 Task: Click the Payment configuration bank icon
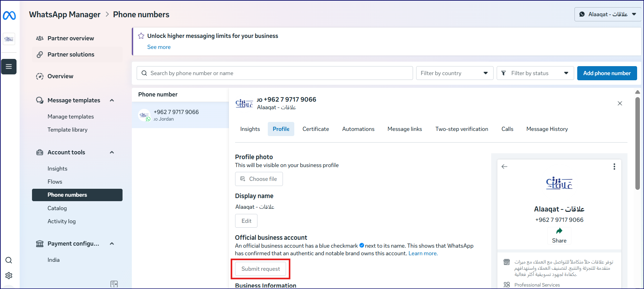pos(40,244)
